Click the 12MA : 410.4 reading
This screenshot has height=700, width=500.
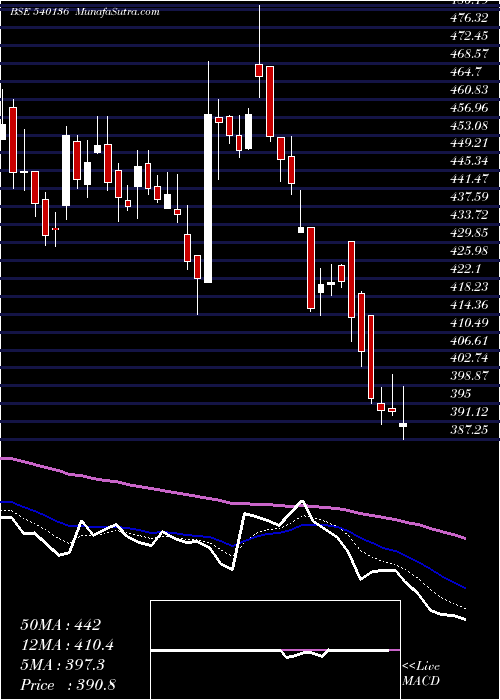(x=67, y=645)
